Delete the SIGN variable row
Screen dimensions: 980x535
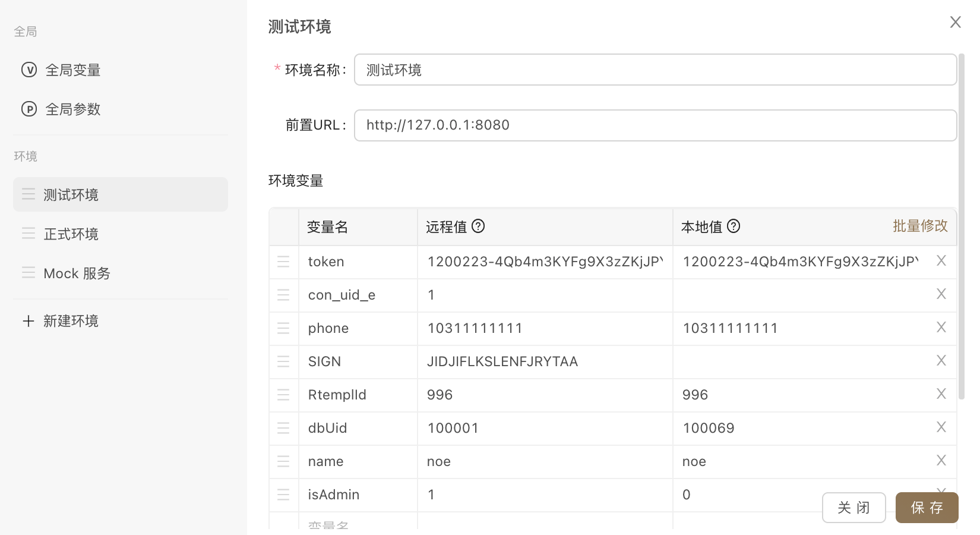tap(941, 360)
